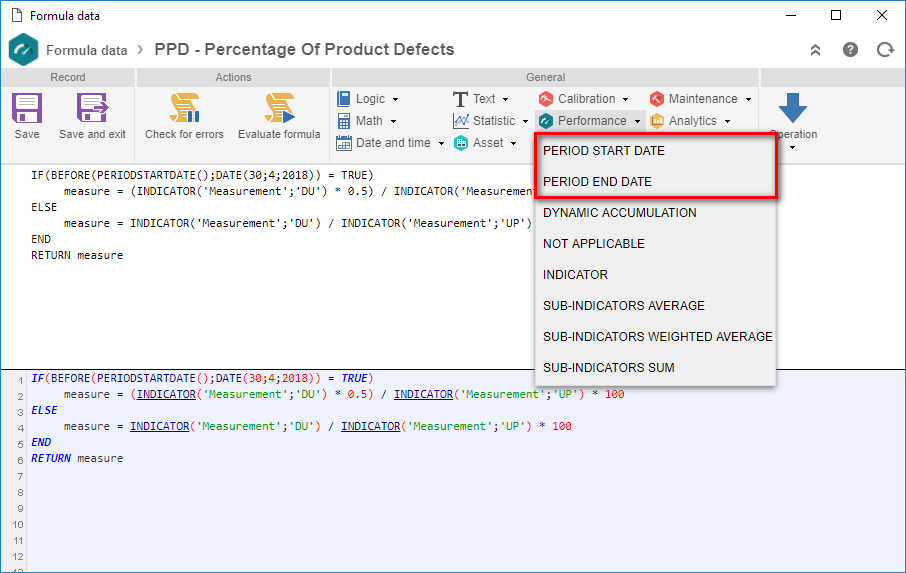The image size is (906, 573).
Task: Click the Save label button
Action: click(x=27, y=134)
